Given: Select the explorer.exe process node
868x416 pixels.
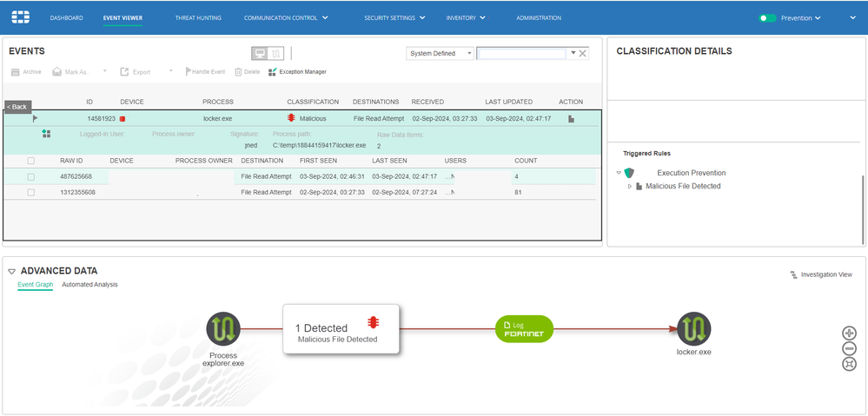Looking at the screenshot, I should point(223,329).
